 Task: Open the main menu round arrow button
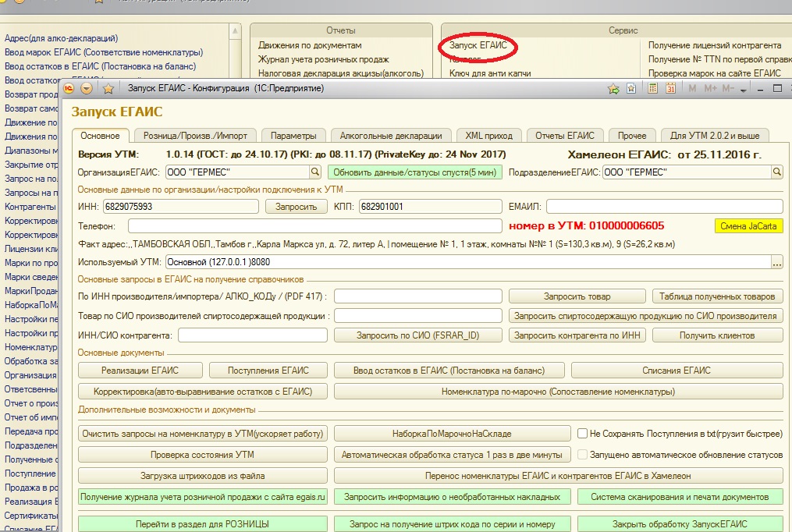point(87,89)
